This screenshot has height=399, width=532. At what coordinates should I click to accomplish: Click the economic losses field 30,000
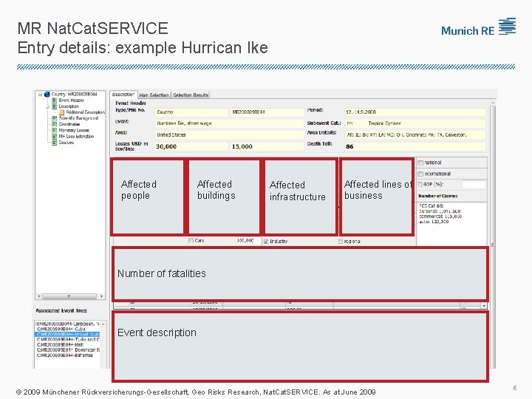coord(191,146)
